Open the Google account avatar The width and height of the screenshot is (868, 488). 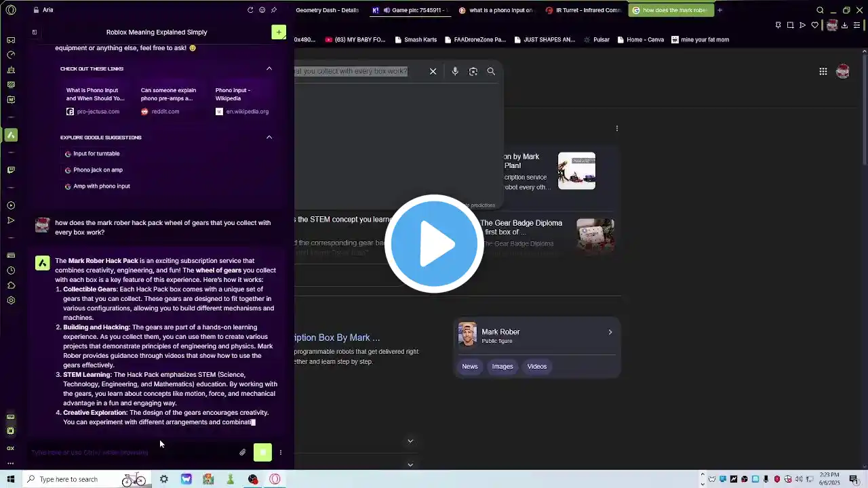click(x=843, y=71)
